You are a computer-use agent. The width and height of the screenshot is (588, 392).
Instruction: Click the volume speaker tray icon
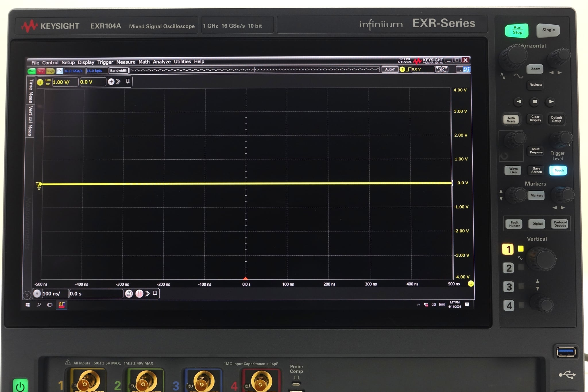pyautogui.click(x=434, y=305)
